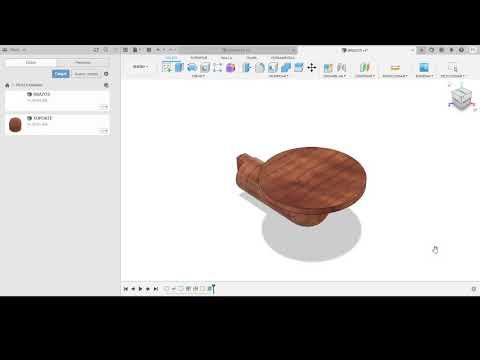This screenshot has width=480, height=360.
Task: Undo the last action
Action: click(158, 50)
